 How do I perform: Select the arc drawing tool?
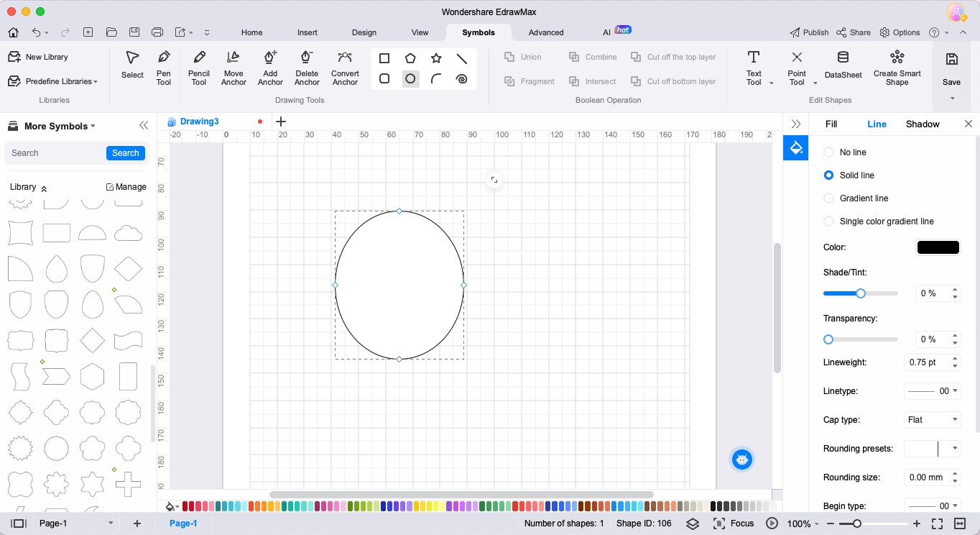(x=436, y=78)
